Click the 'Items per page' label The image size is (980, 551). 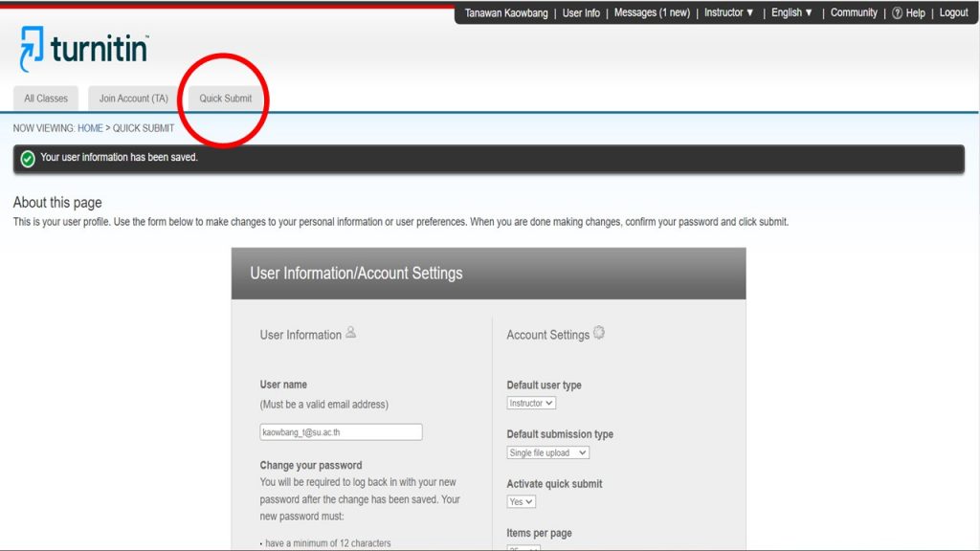(540, 533)
